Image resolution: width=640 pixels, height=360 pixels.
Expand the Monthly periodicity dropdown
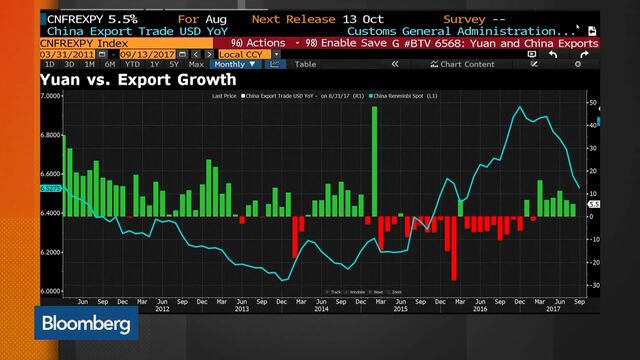click(x=235, y=64)
